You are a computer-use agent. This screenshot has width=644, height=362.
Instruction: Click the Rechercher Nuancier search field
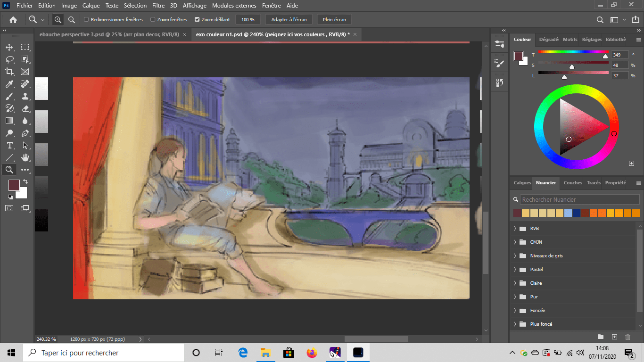pyautogui.click(x=579, y=200)
